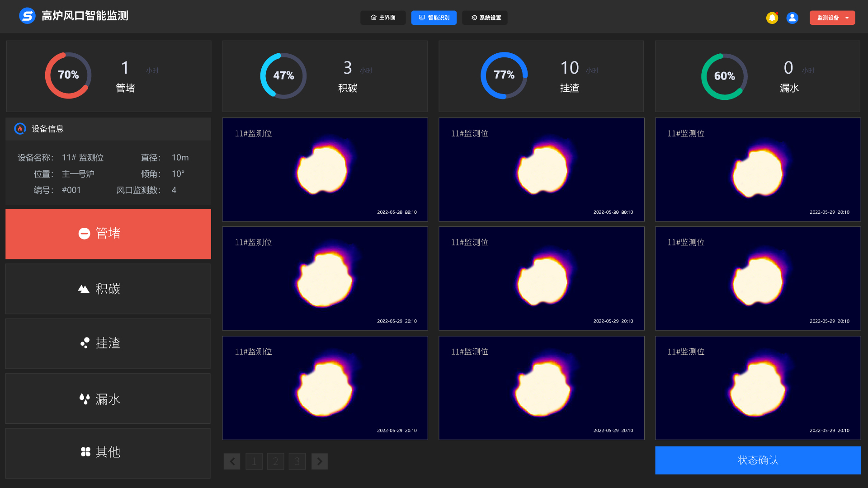868x488 pixels.
Task: Open the 系统设置 tab
Action: (x=485, y=18)
